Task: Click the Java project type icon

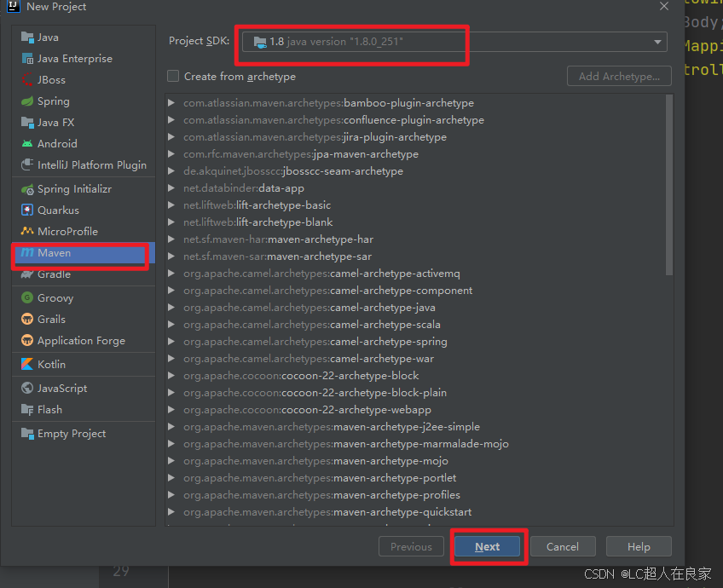Action: (x=27, y=37)
